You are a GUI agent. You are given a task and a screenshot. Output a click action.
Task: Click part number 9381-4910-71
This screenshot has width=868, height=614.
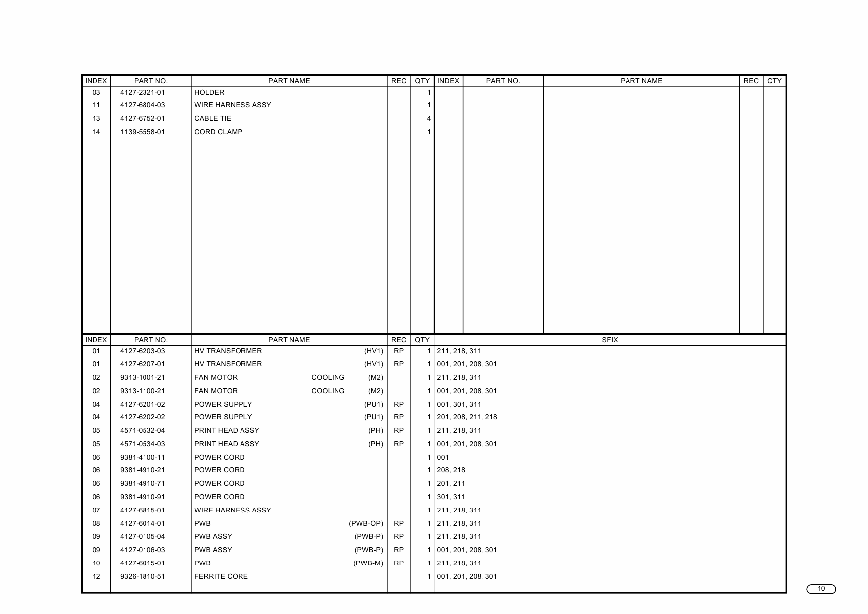tap(143, 483)
